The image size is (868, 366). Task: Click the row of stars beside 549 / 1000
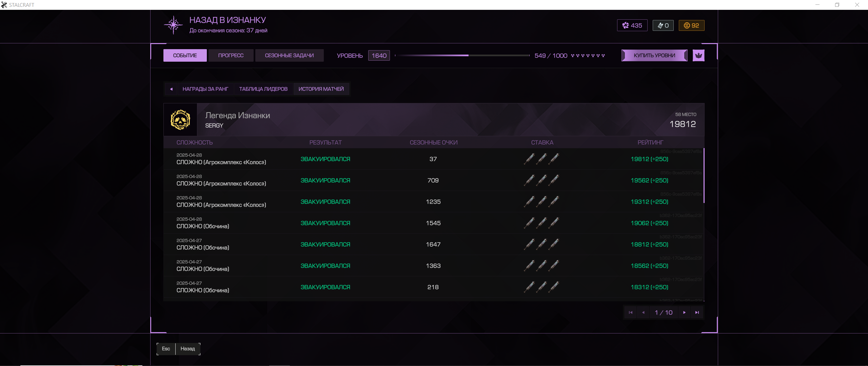pos(588,56)
